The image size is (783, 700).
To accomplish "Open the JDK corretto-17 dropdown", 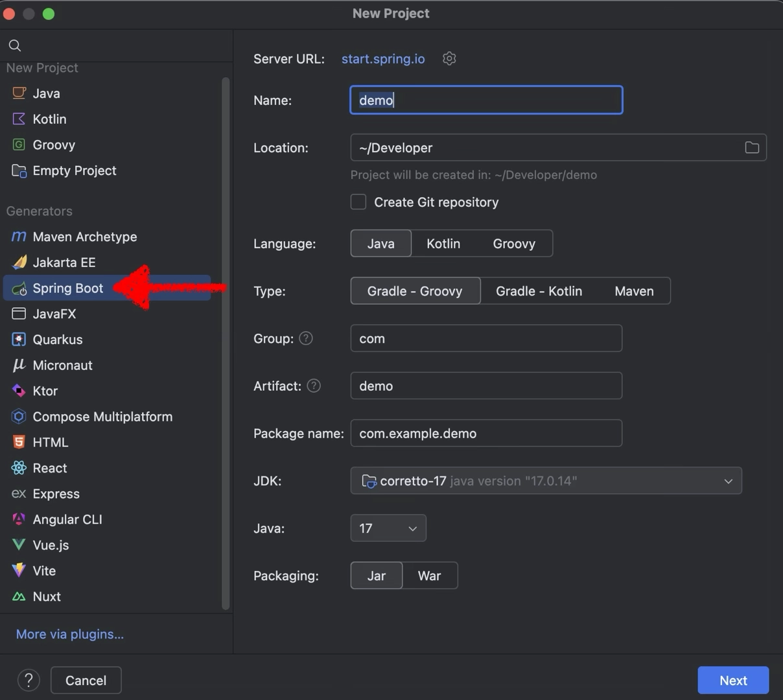I will (x=546, y=481).
